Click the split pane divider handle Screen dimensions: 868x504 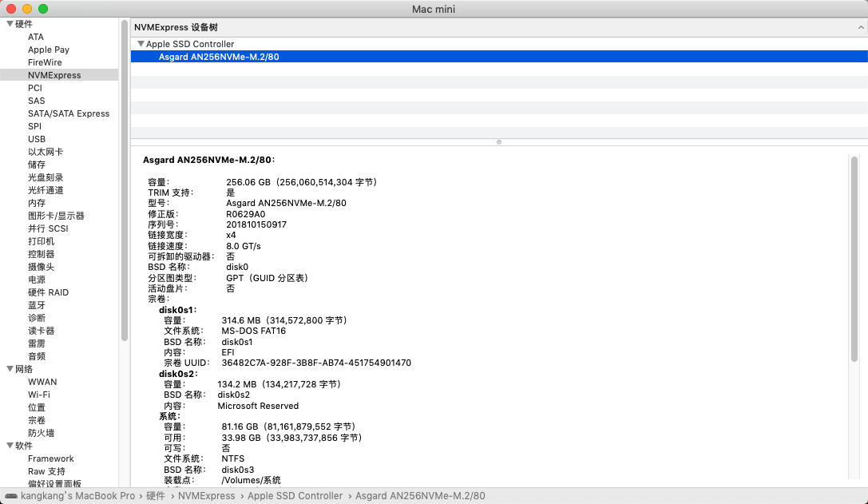[x=499, y=142]
